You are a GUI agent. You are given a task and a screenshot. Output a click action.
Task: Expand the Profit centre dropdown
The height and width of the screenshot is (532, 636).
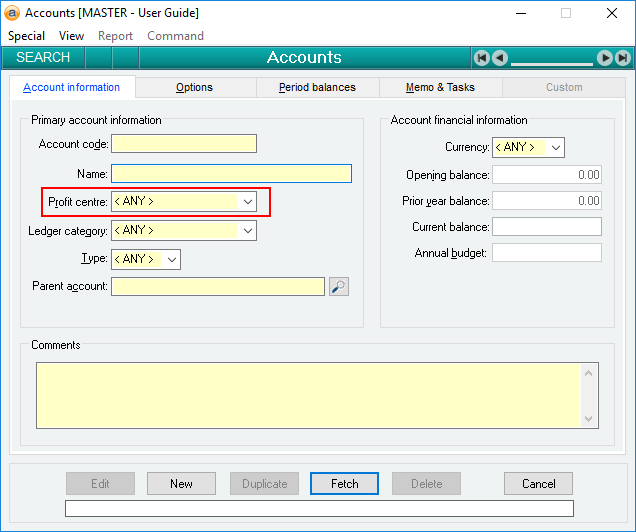coord(247,202)
